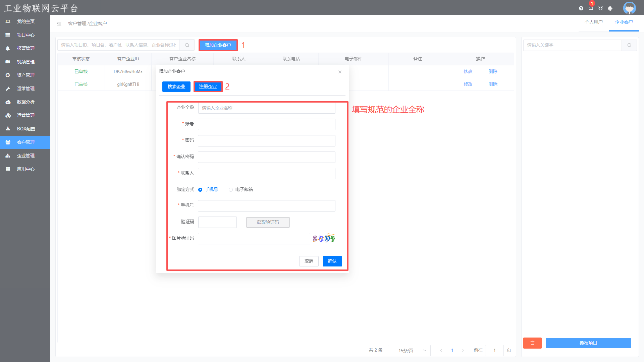
Task: Open the 15条/页 page size dropdown
Action: point(409,350)
